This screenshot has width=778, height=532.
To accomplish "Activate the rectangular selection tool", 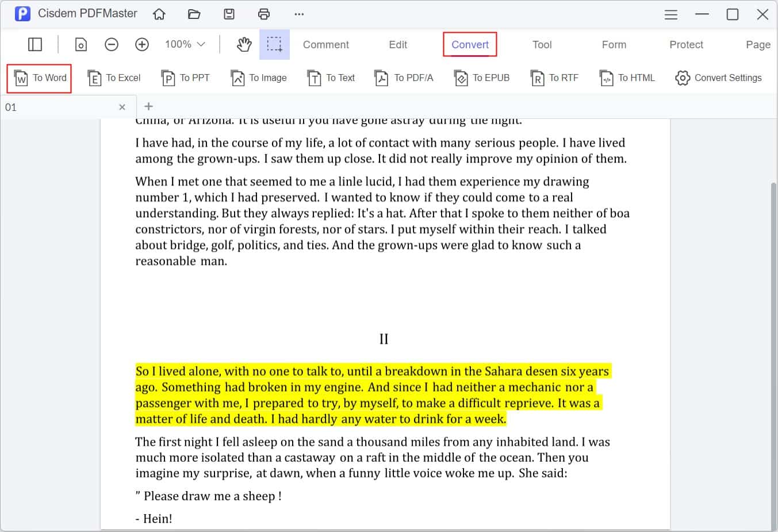I will pyautogui.click(x=274, y=44).
